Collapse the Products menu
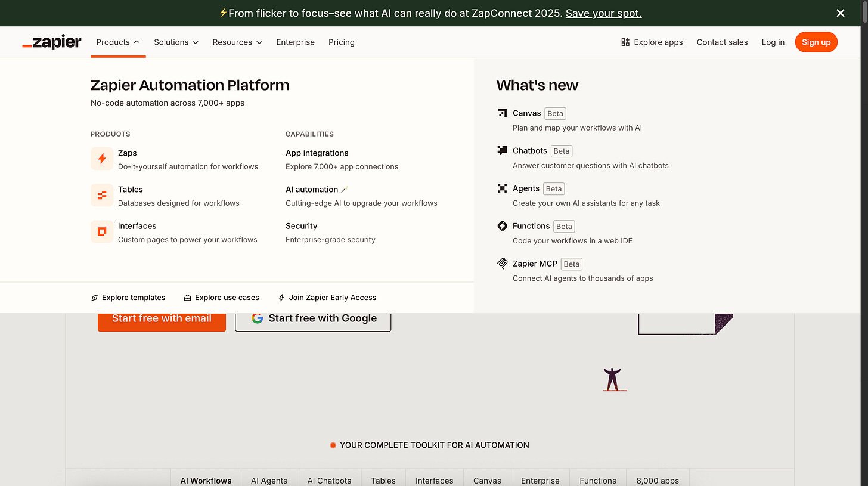 (118, 42)
